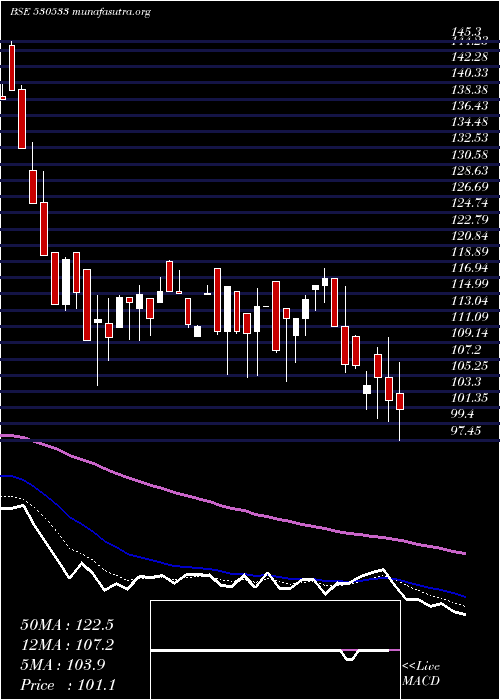Viewport: 500px width, 700px height.
Task: Select the 118.89 price level label
Action: (469, 252)
